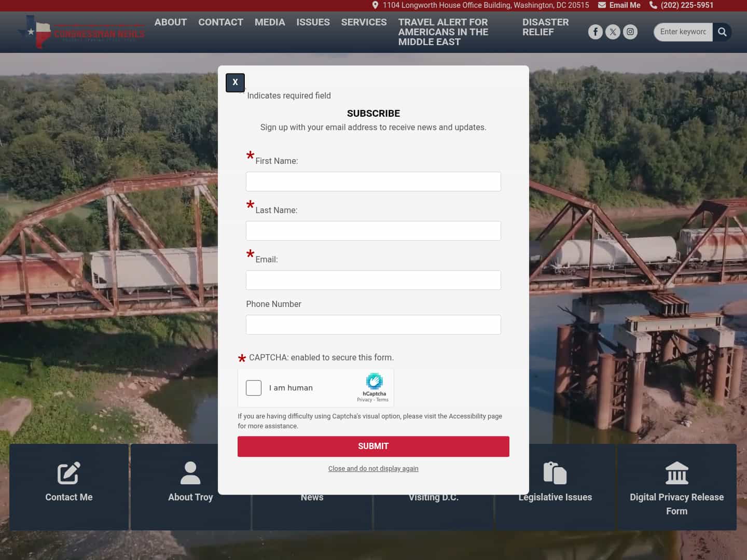Click 'CAPTCHA: enabled to secure this form.'

321,357
